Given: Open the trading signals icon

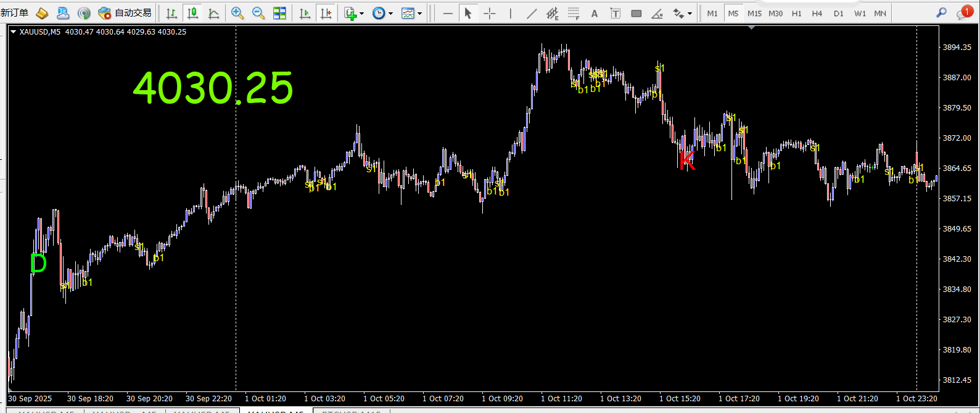Looking at the screenshot, I should click(84, 13).
